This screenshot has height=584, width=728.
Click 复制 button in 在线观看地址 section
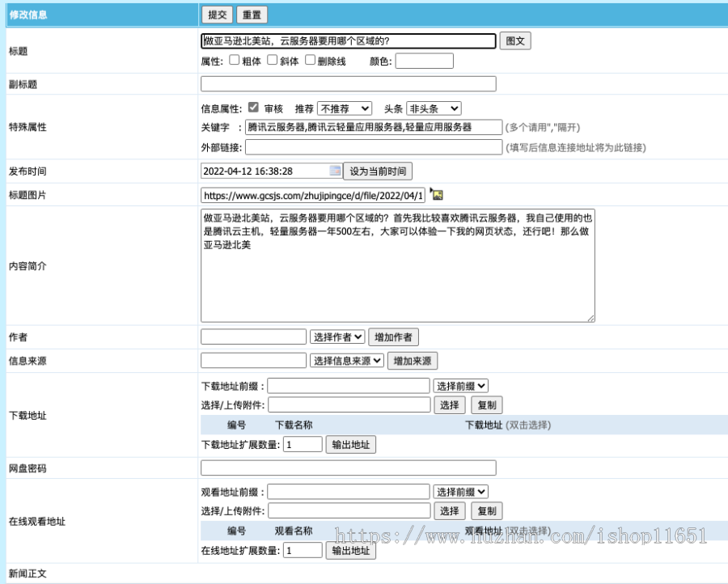click(487, 511)
